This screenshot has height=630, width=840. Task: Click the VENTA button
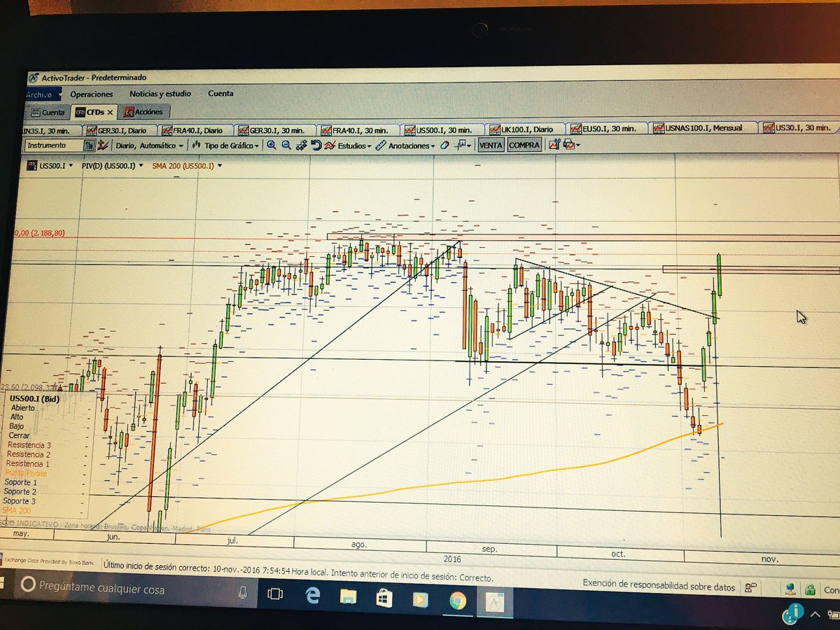click(490, 145)
